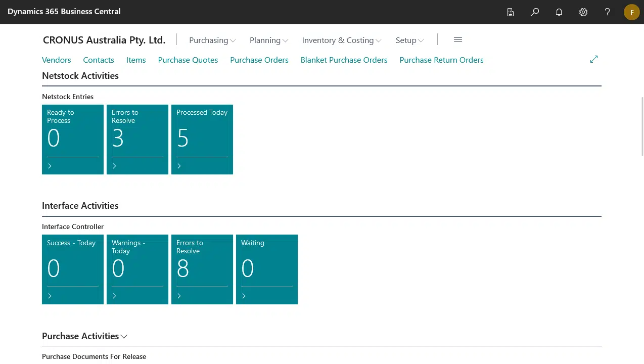Click arrow on Netstock Errors to Resolve tile

[x=114, y=166]
